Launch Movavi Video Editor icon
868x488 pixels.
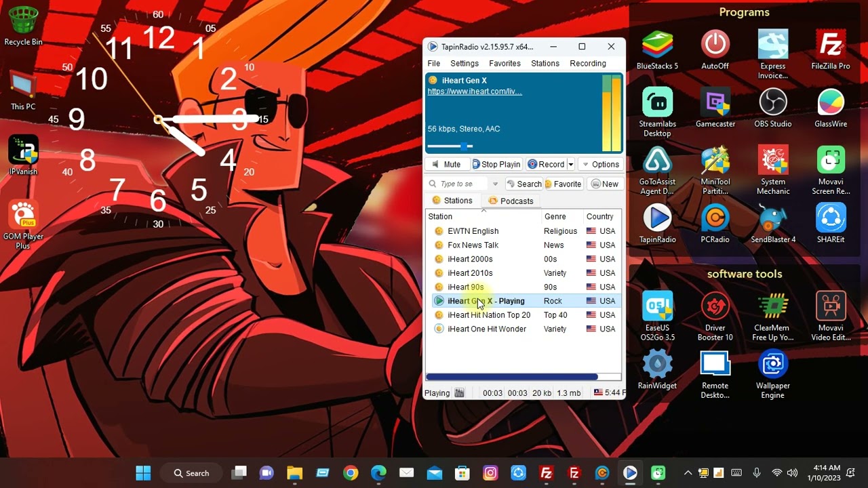point(831,317)
